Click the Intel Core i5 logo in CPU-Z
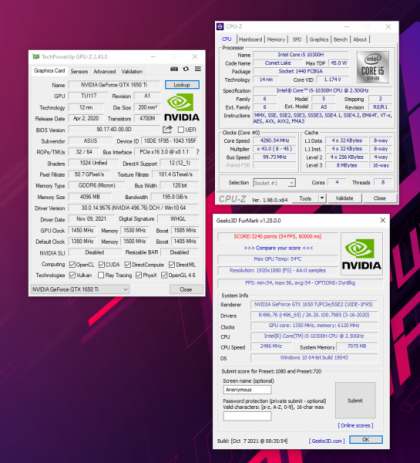Viewport: 420px width, 463px height. click(373, 67)
